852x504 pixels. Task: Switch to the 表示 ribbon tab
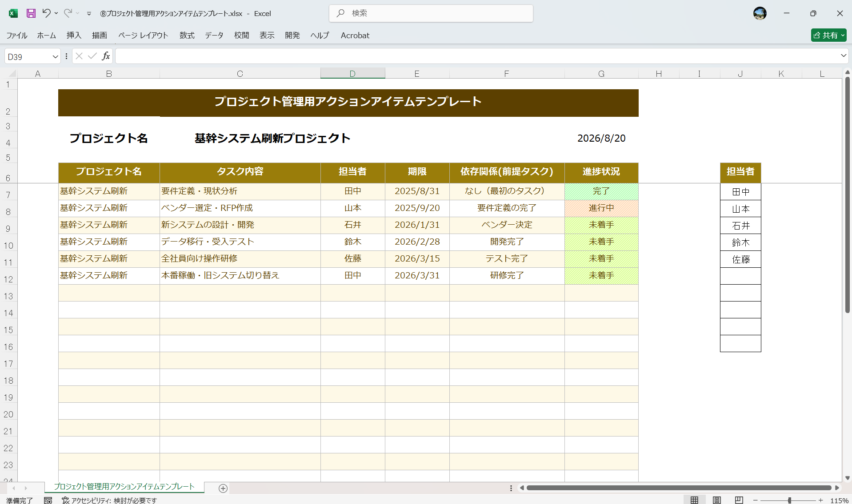pyautogui.click(x=267, y=36)
